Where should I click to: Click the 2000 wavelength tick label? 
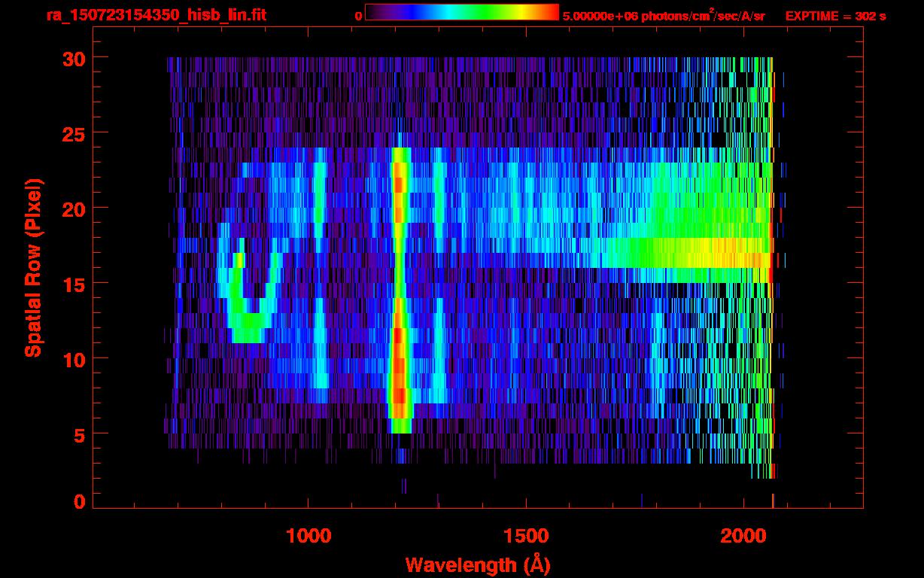click(742, 535)
